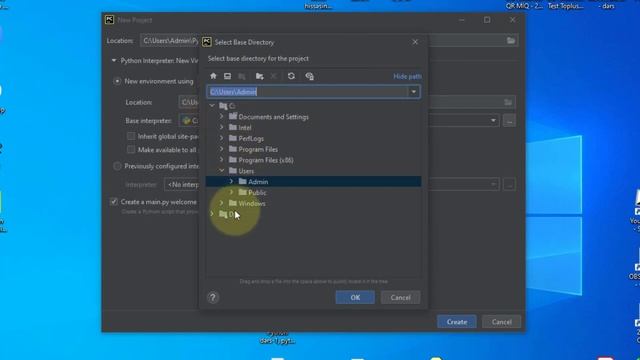640x360 pixels.
Task: Select the C: drive row
Action: tap(313, 106)
